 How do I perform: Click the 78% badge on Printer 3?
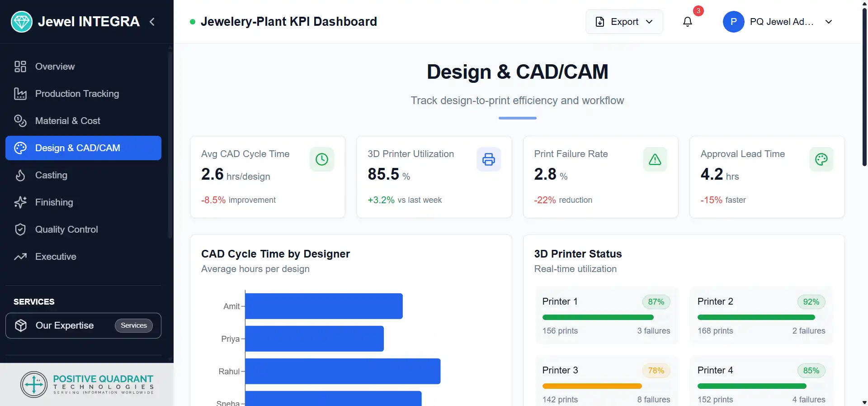(x=656, y=371)
